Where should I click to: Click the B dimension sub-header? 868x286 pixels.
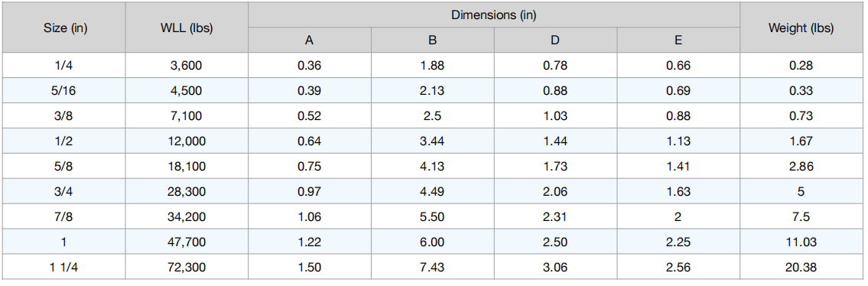tap(432, 41)
